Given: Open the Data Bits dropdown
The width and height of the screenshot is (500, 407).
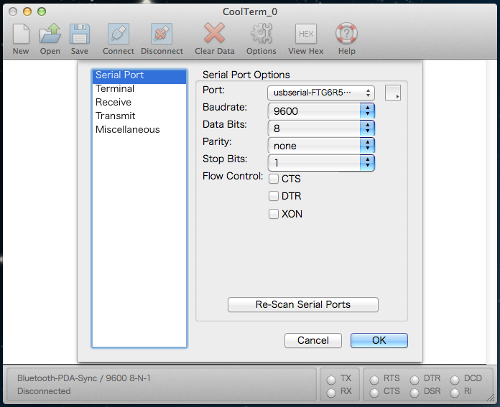Looking at the screenshot, I should (321, 128).
